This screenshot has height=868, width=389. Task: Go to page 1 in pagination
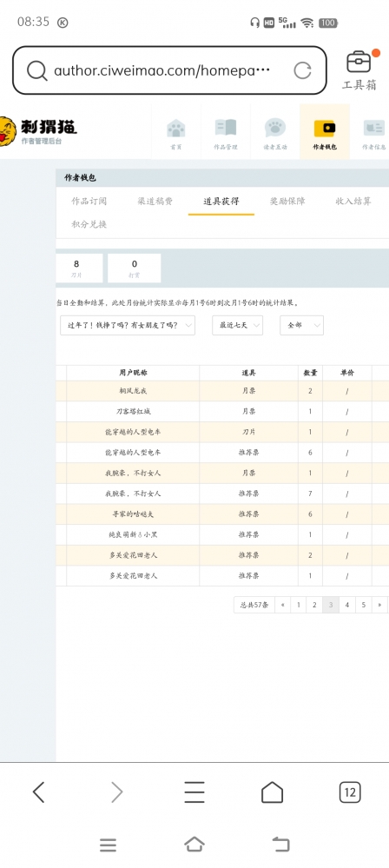[x=298, y=605]
